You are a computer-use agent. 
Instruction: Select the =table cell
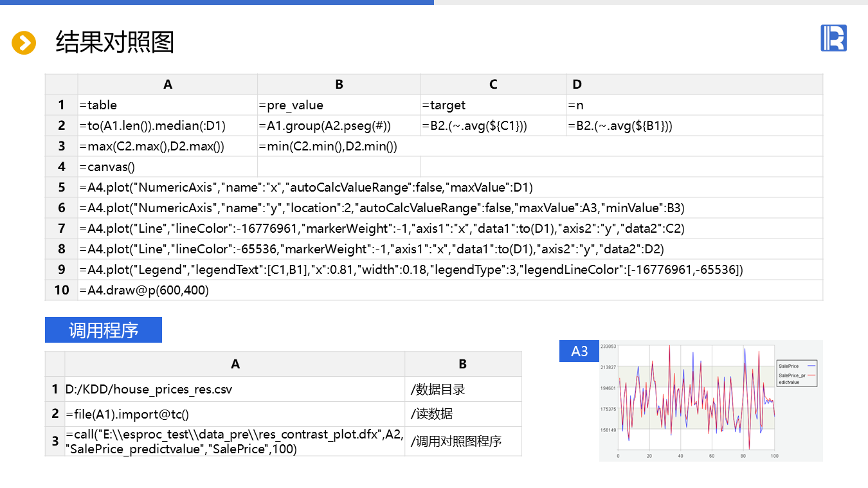point(167,105)
